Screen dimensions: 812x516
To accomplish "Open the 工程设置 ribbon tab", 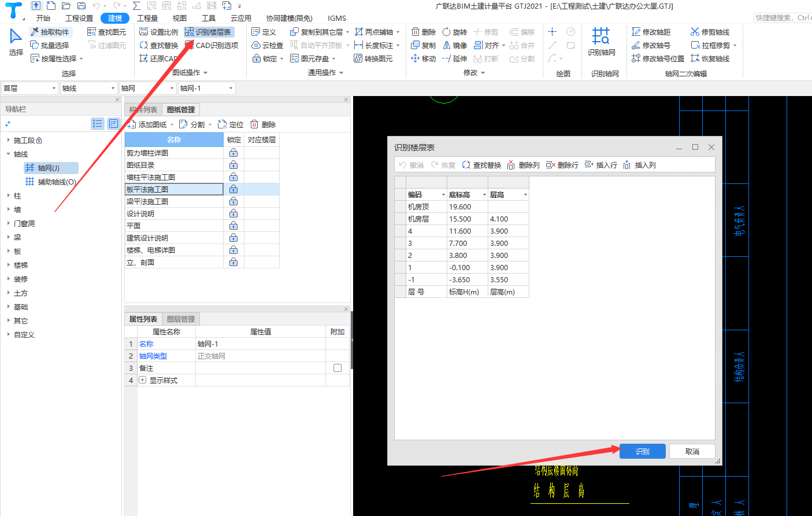I will pos(79,18).
